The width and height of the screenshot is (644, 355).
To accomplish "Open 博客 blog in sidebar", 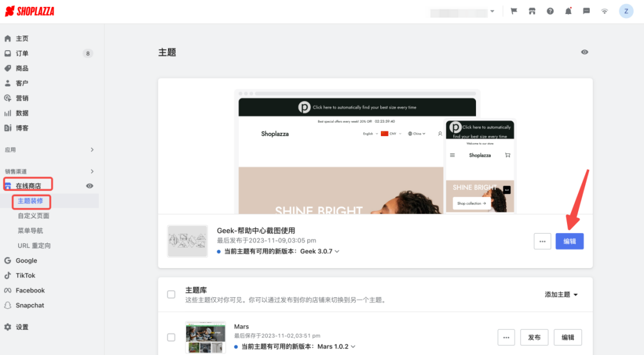I will (x=22, y=128).
